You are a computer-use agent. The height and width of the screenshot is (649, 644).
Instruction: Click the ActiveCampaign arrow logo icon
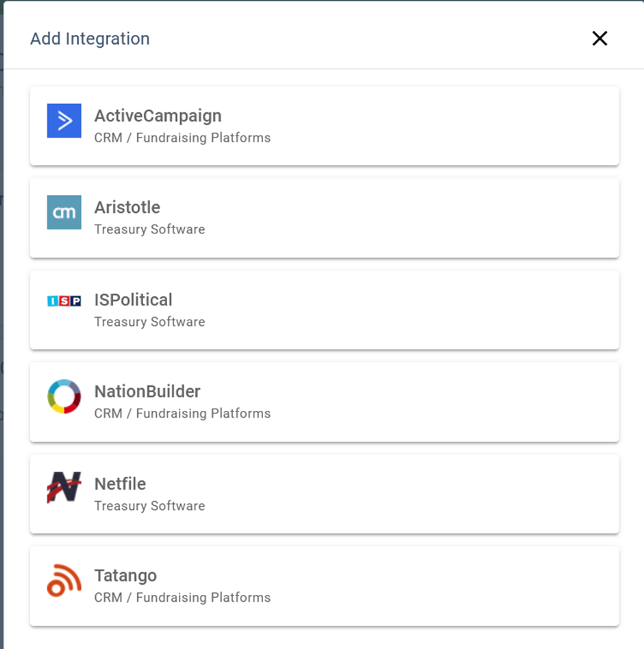(x=64, y=120)
